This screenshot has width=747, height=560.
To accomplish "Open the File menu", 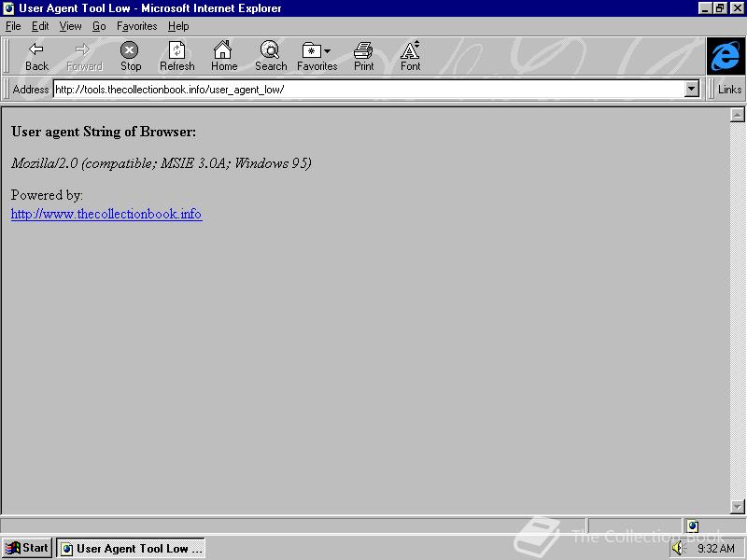I will (x=13, y=26).
